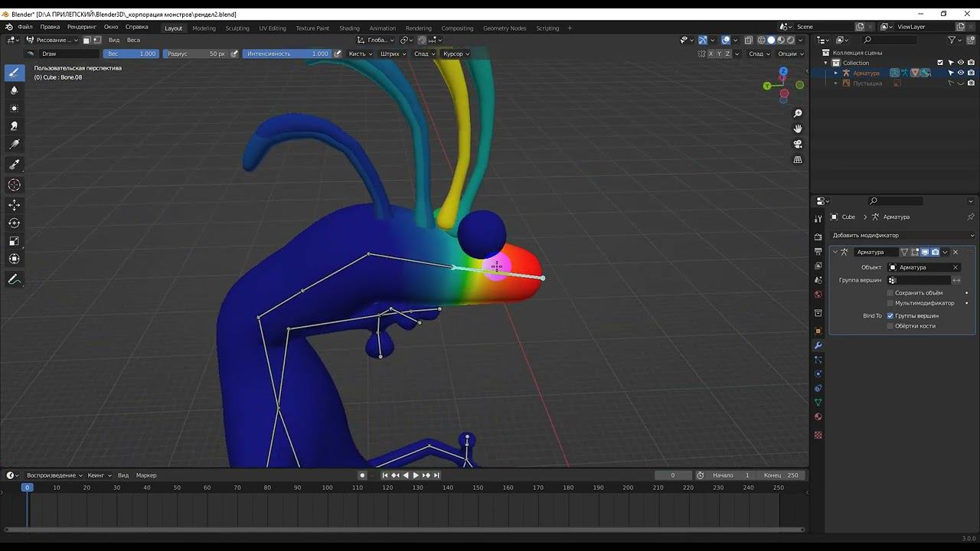Open the Правка menu
The image size is (980, 551).
[50, 27]
